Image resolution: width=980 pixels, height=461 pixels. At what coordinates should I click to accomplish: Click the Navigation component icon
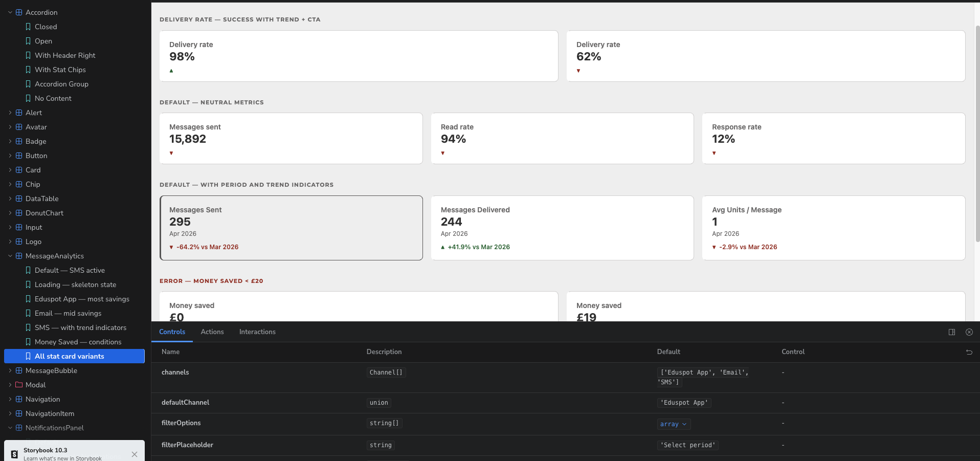[x=19, y=399]
